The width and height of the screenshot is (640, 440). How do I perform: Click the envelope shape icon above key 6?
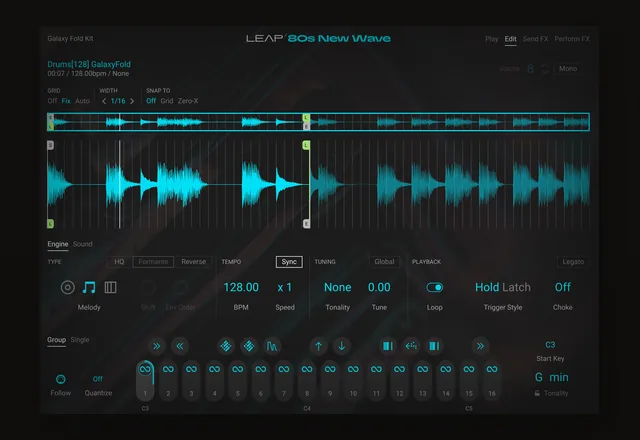272,346
